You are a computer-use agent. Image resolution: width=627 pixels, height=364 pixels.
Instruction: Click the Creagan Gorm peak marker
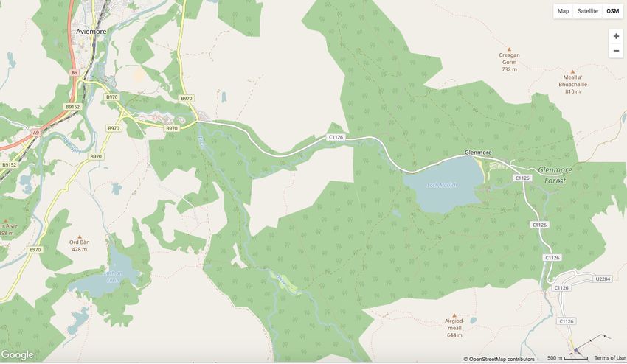coord(509,49)
